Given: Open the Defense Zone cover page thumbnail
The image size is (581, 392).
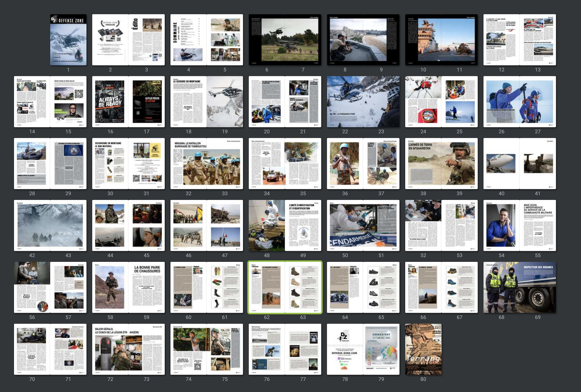Looking at the screenshot, I should (x=68, y=40).
